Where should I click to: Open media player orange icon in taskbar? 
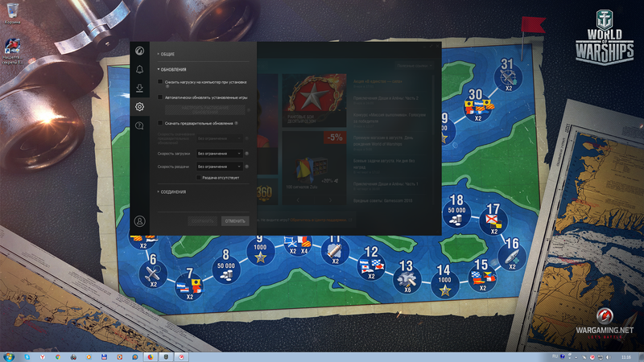tap(89, 357)
